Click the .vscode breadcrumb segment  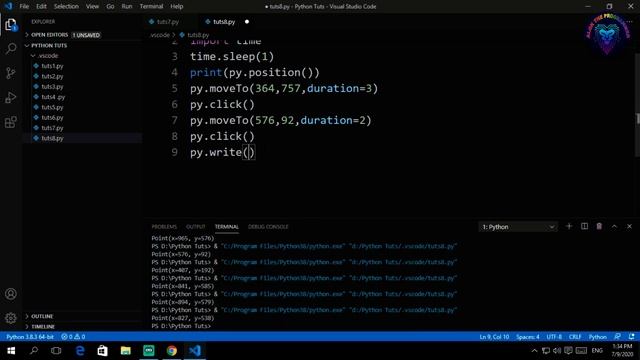[x=160, y=35]
